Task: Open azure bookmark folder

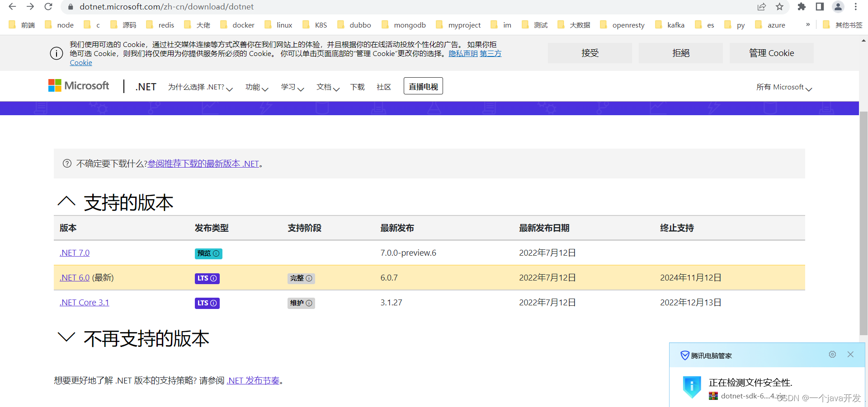Action: coord(770,25)
